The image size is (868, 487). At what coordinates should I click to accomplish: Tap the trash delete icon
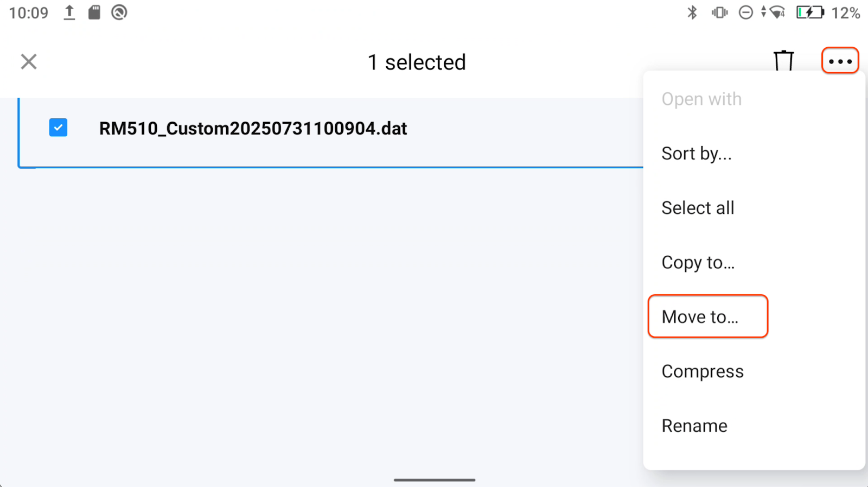point(783,61)
